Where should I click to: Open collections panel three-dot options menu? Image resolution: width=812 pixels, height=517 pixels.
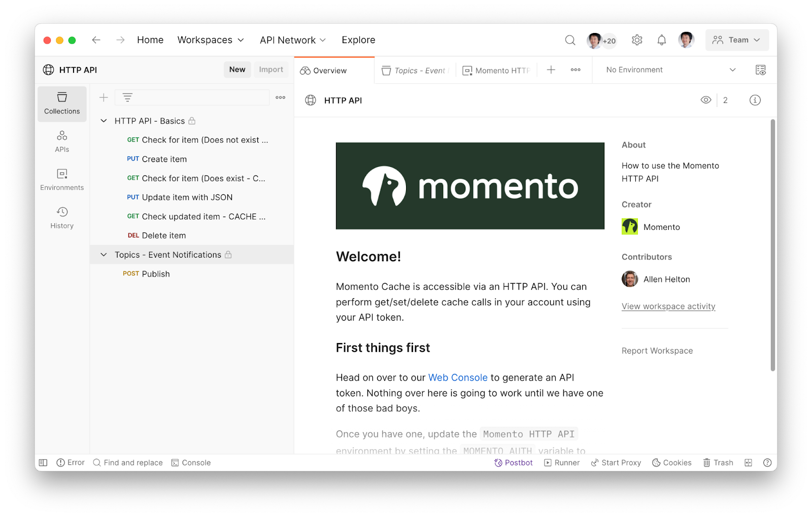pyautogui.click(x=280, y=97)
